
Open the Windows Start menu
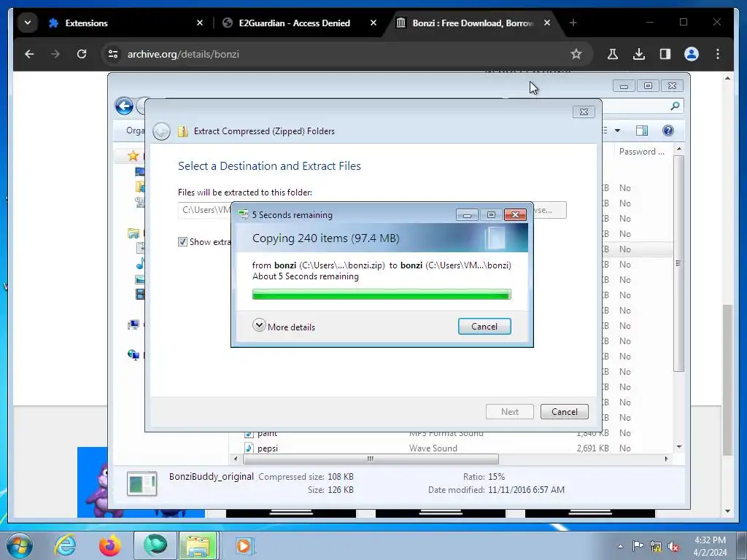point(19,545)
